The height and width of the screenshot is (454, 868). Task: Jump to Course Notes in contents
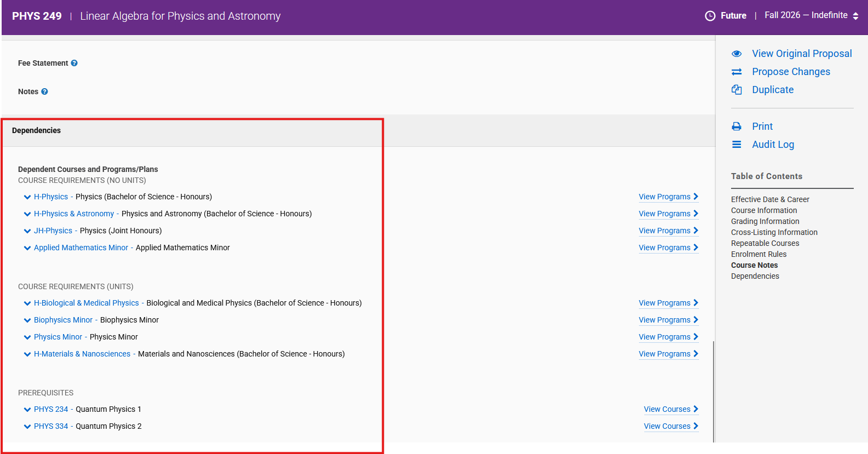click(x=754, y=265)
